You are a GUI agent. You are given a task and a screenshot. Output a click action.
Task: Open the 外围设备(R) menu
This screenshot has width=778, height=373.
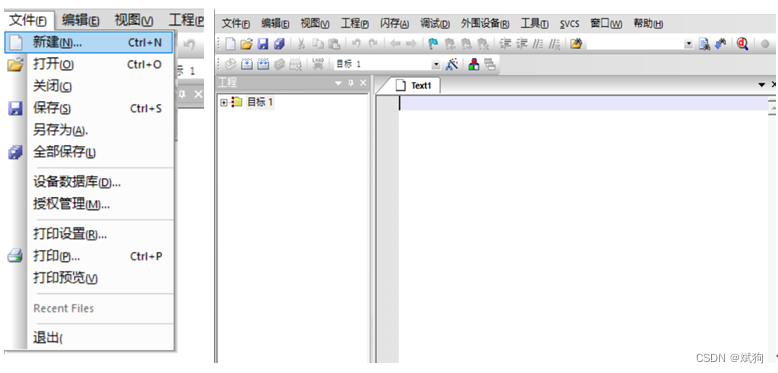coord(485,24)
